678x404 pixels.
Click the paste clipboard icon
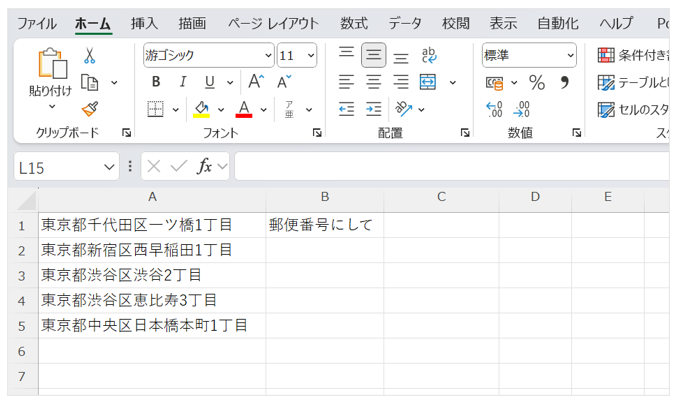(50, 64)
